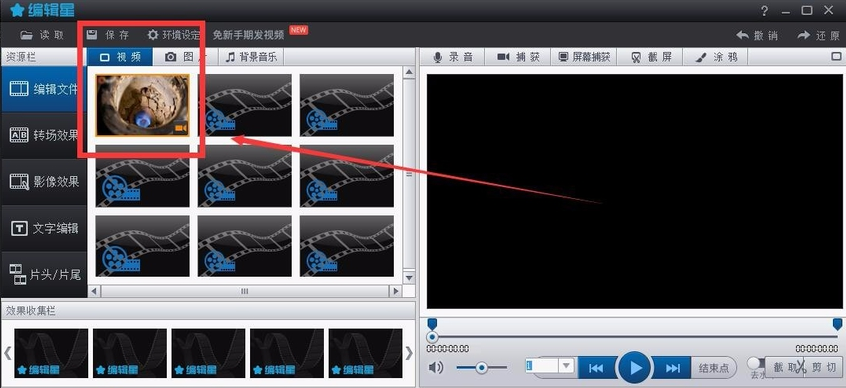Select 编辑文件 in the sidebar
Screen dimensions: 846x388
pos(43,89)
